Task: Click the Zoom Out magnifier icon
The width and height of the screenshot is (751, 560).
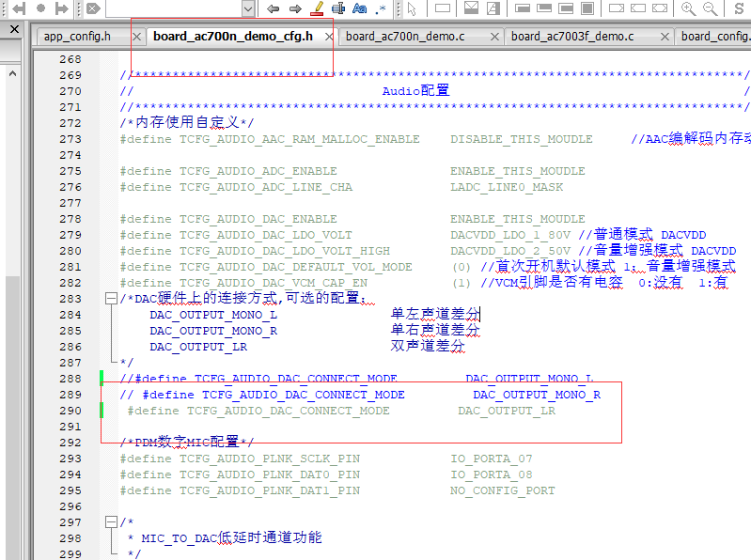Action: click(711, 8)
